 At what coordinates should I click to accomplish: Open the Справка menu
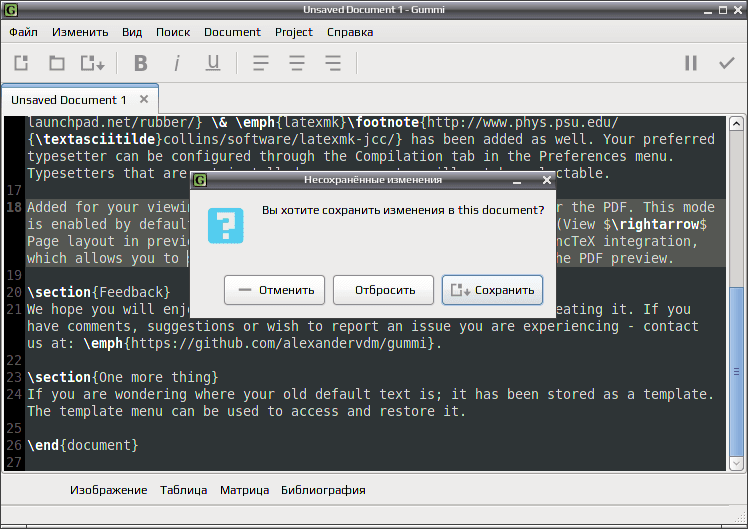tap(350, 32)
